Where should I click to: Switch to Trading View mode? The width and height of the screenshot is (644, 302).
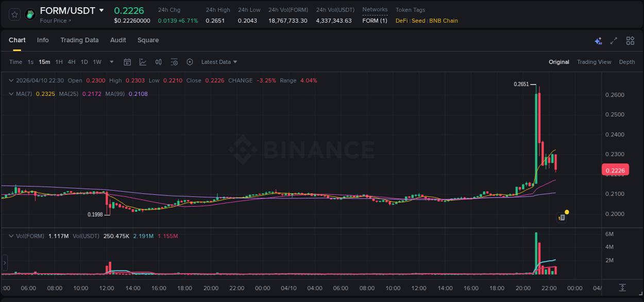click(594, 62)
